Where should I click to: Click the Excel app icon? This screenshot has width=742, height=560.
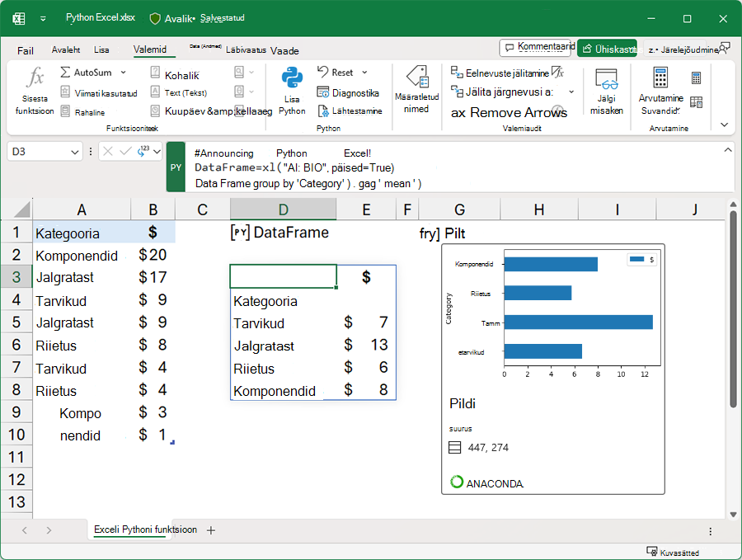pos(19,18)
